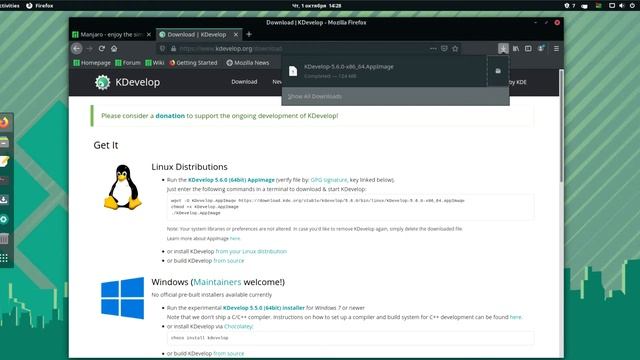Save page to Pocket icon
Screen dimensions: 640x360
pyautogui.click(x=444, y=49)
